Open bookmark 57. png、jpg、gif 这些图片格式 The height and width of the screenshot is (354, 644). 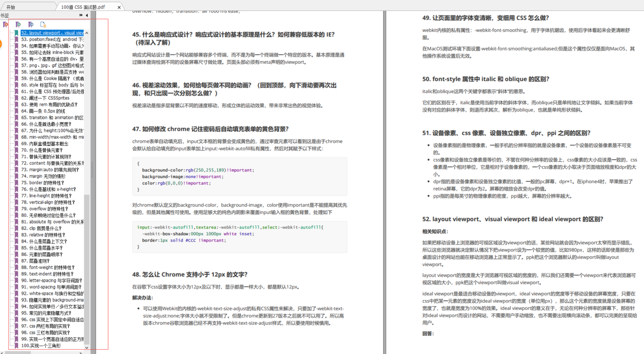52,65
